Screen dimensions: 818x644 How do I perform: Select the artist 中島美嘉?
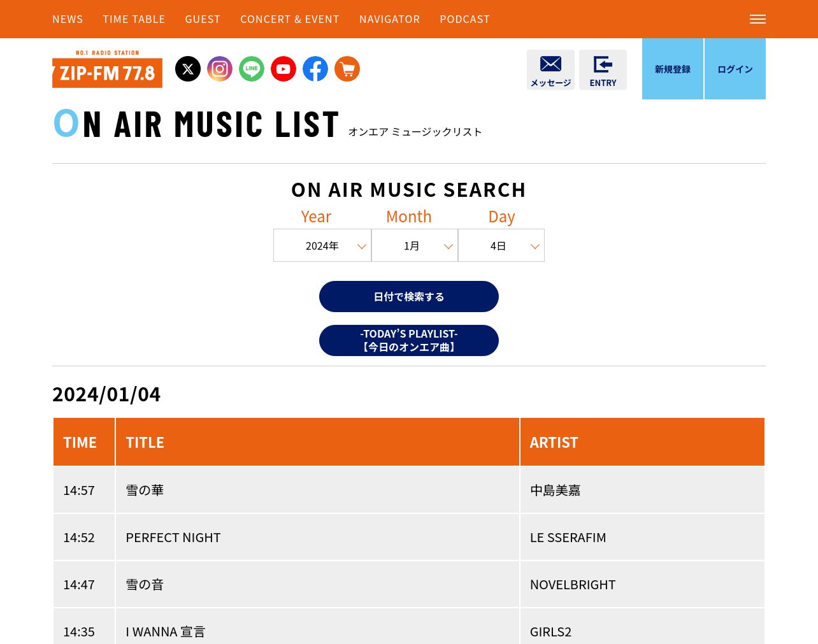point(556,490)
